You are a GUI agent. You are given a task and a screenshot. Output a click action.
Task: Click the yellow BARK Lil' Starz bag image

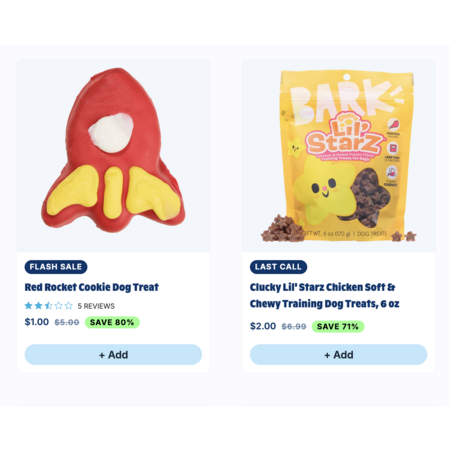click(x=339, y=156)
